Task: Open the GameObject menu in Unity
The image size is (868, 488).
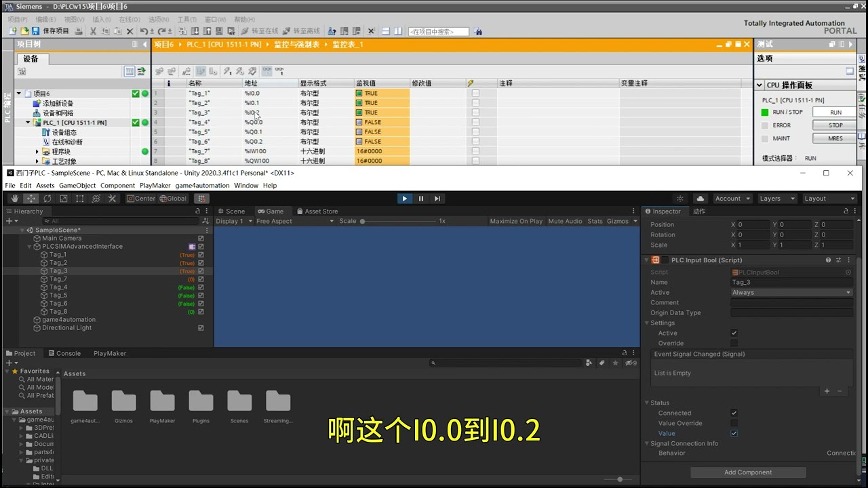Action: click(x=77, y=186)
